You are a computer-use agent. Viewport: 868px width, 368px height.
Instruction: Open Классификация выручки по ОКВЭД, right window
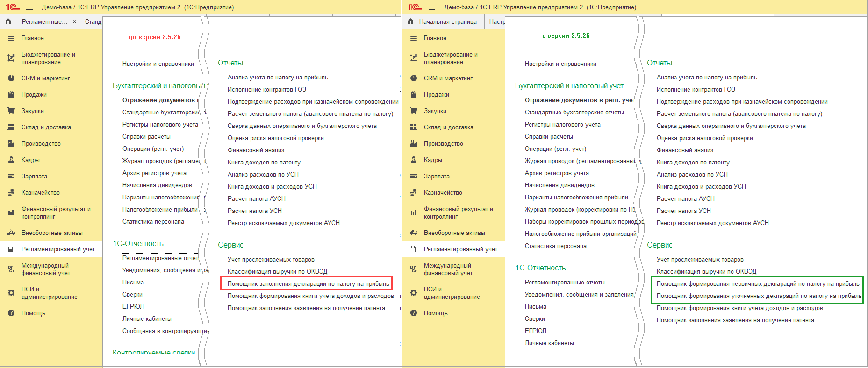(706, 272)
